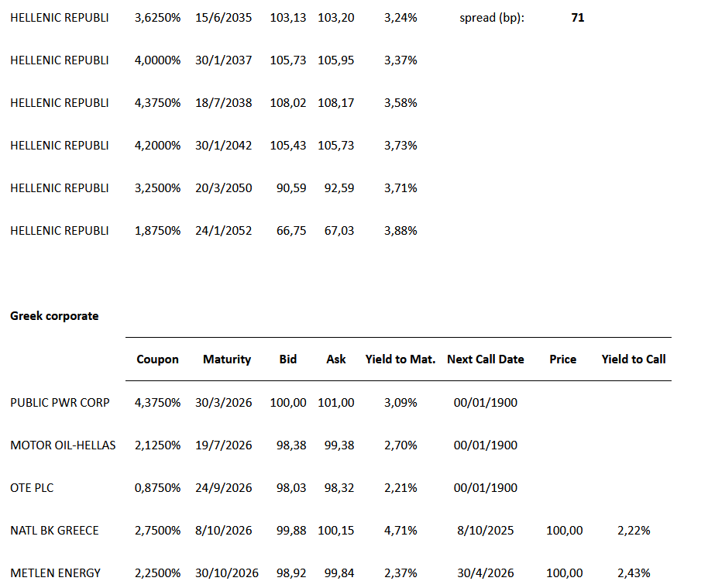Select maturity date 24/1/2052
This screenshot has width=708, height=588.
coord(223,231)
